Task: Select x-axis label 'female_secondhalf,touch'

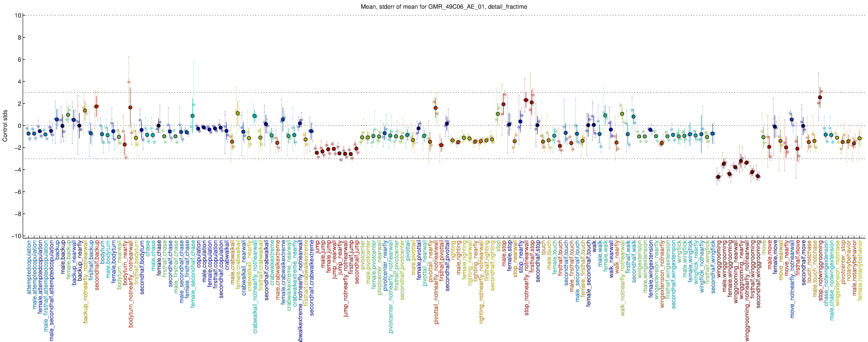Action: (589, 273)
